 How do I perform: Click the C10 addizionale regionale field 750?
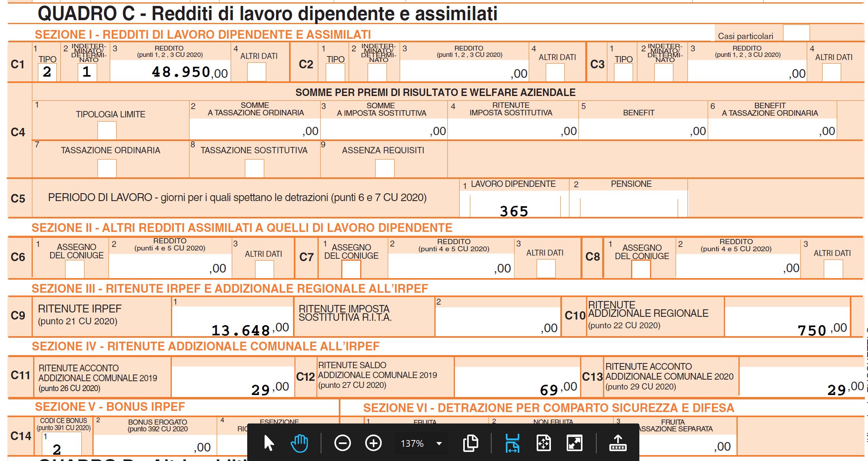pos(787,322)
